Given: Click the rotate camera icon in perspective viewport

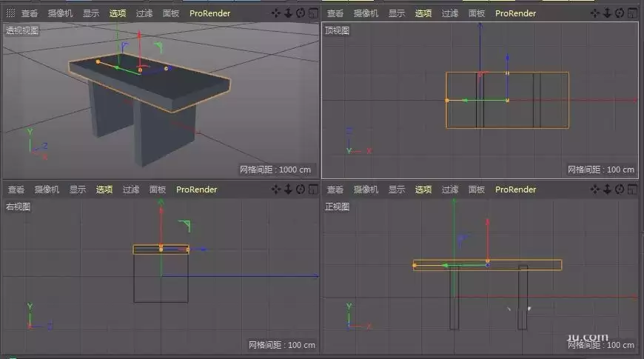Looking at the screenshot, I should [x=301, y=13].
